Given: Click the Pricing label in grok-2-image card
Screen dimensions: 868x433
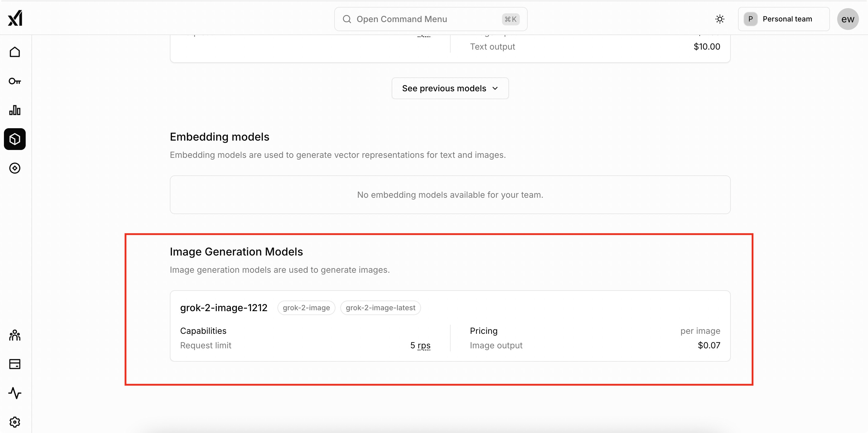Looking at the screenshot, I should pyautogui.click(x=484, y=331).
